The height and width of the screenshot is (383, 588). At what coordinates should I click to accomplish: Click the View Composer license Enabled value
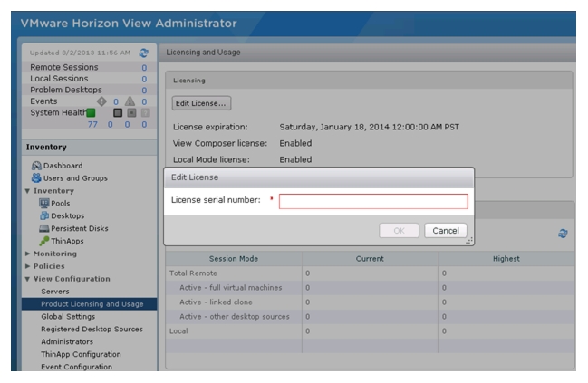[295, 143]
